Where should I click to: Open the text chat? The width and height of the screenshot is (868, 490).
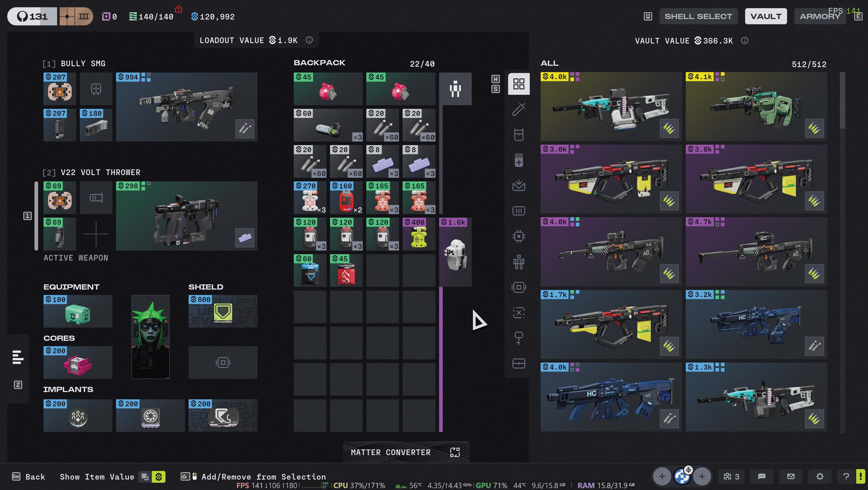(761, 476)
